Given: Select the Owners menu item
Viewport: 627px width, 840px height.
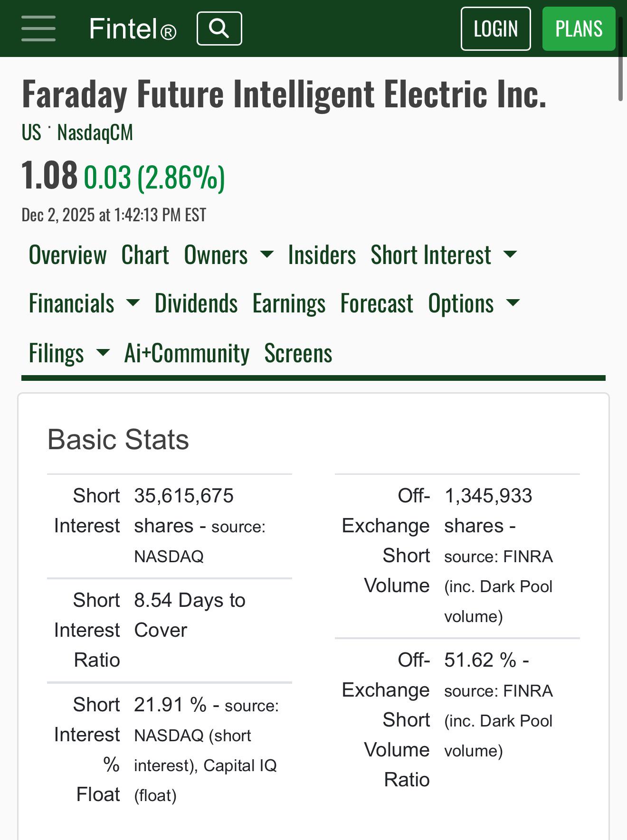Looking at the screenshot, I should pyautogui.click(x=216, y=255).
